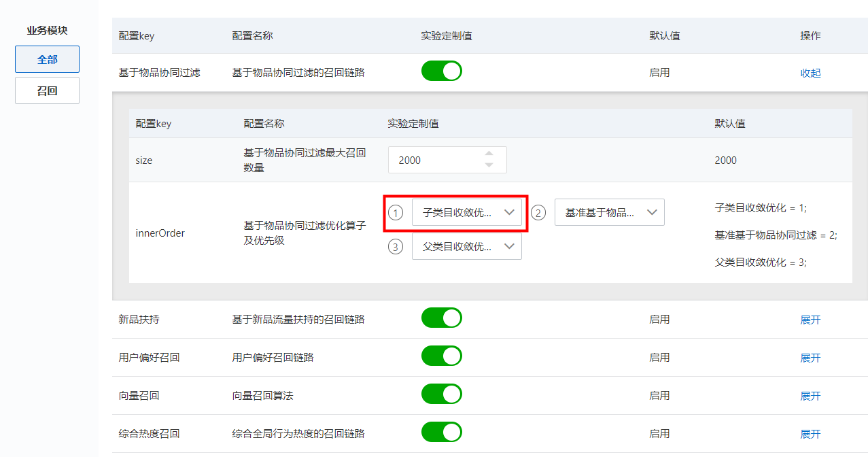The height and width of the screenshot is (457, 868).
Task: Click the 默认值 header in outer table
Action: coord(665,35)
